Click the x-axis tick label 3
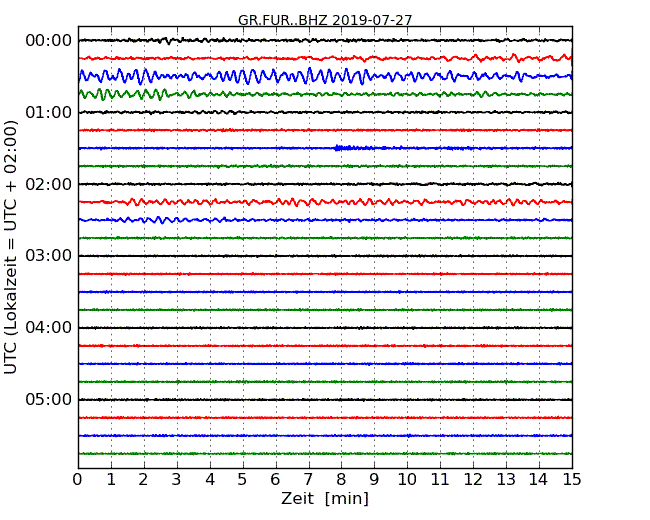This screenshot has height=520, width=650. 177,480
